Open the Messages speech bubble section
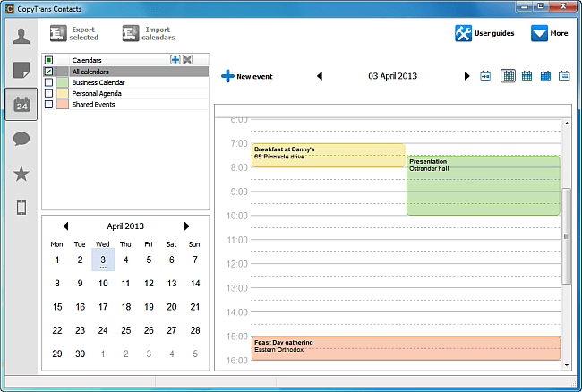Screen dimensions: 582x392 click(x=21, y=139)
